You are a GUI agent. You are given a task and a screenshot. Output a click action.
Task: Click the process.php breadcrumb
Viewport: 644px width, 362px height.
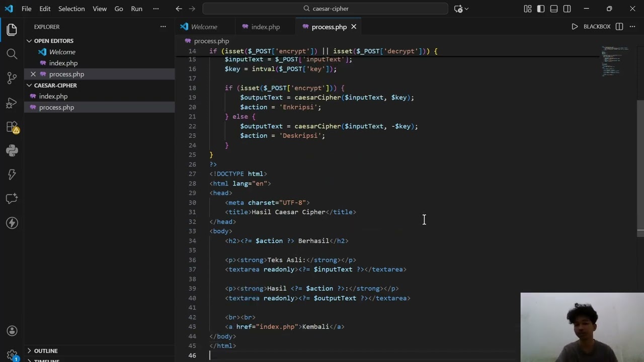point(211,41)
